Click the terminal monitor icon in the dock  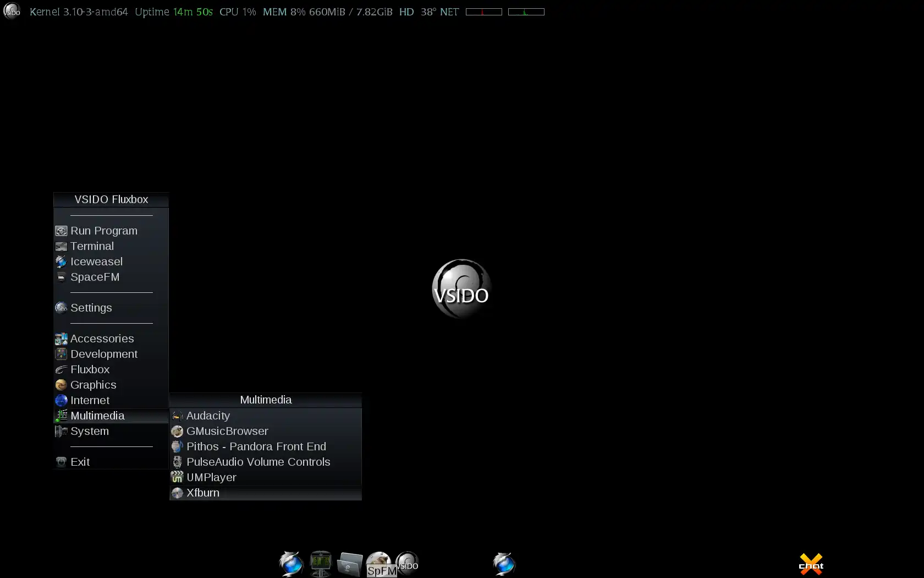point(321,564)
